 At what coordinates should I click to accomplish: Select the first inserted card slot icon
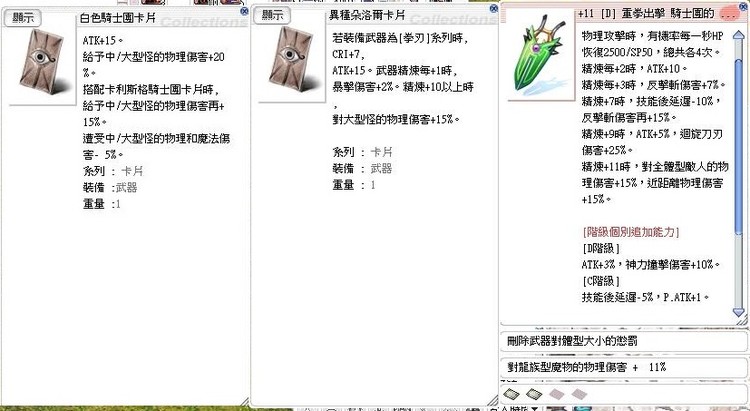click(x=511, y=394)
